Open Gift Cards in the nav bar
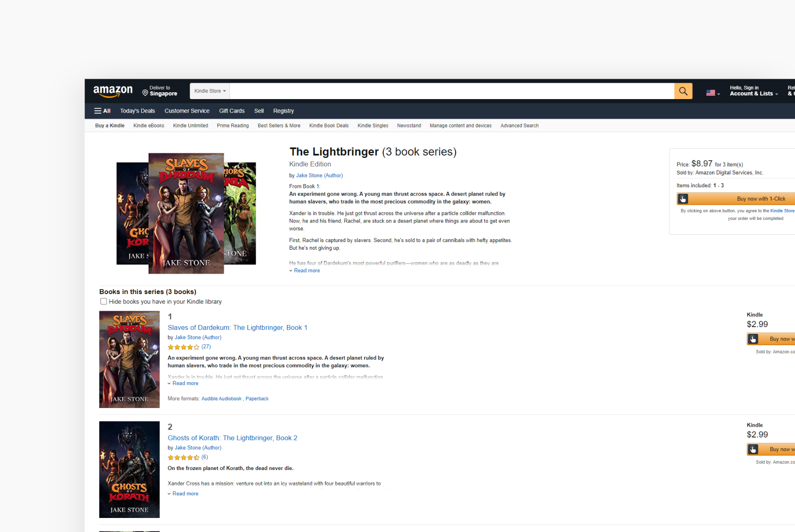795x532 pixels. coord(232,111)
